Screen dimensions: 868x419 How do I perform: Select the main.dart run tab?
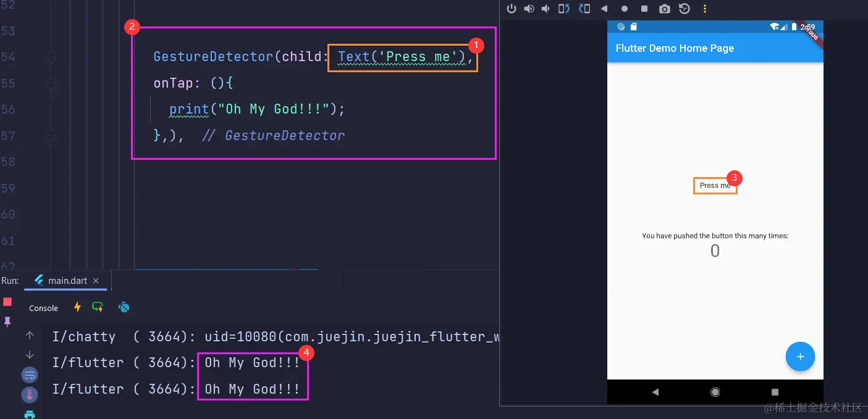click(66, 281)
